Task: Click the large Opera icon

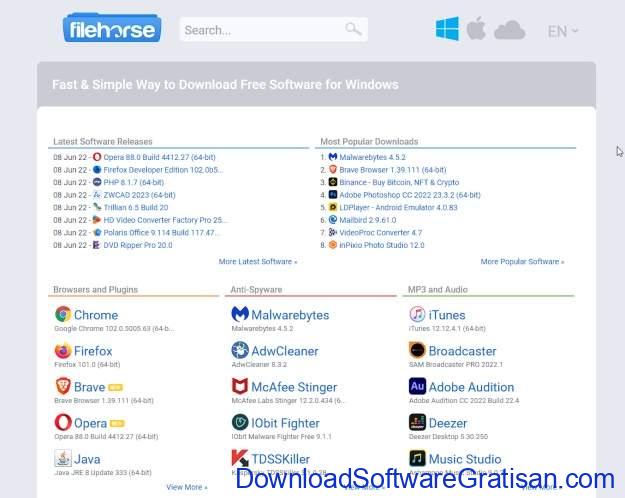Action: tap(63, 422)
